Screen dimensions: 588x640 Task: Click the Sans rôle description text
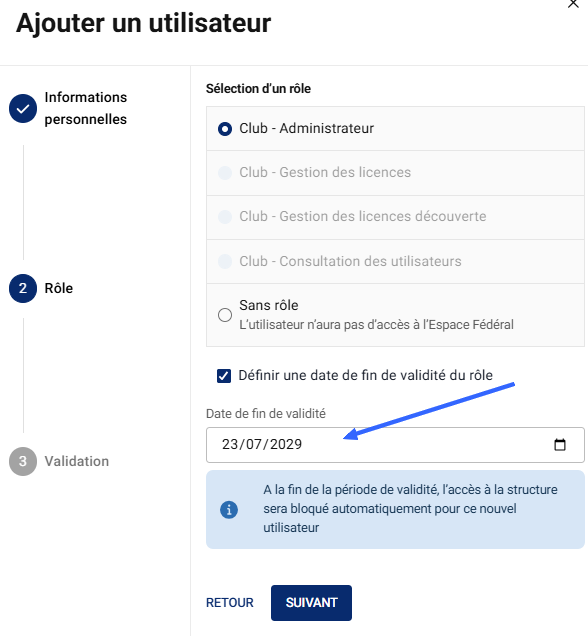pyautogui.click(x=376, y=324)
